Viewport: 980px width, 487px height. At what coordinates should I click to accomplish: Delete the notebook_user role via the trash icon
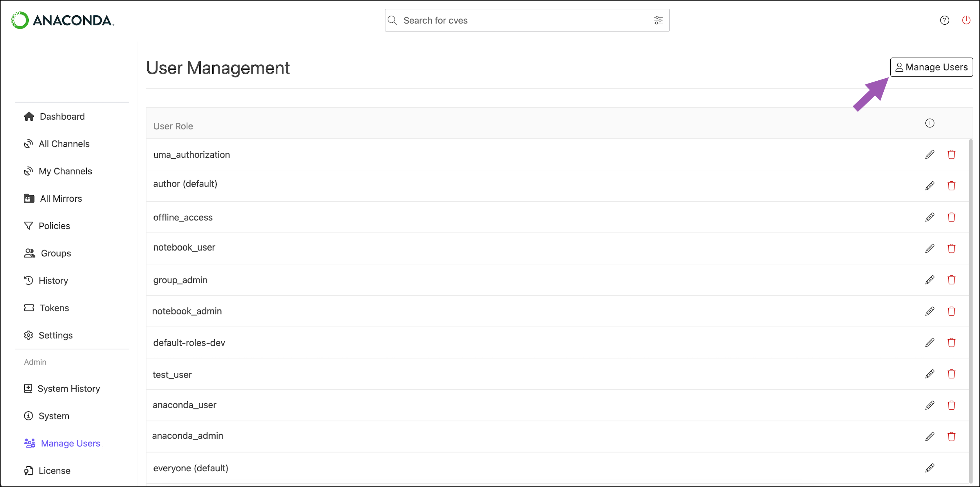click(x=951, y=248)
